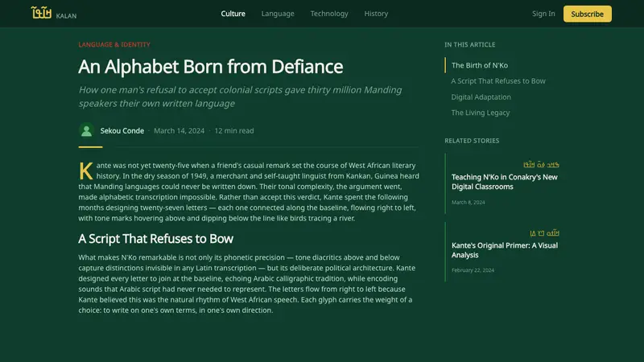Jump to A Script That Refuses to Bow in contents
644x362 pixels.
pos(498,81)
